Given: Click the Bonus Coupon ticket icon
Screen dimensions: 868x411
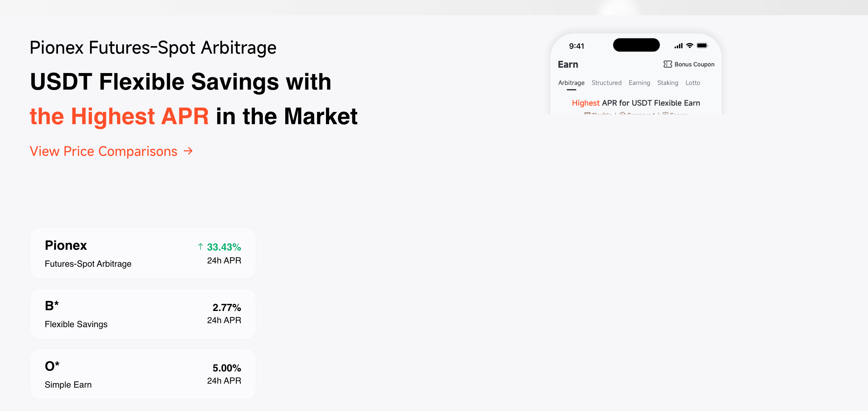Looking at the screenshot, I should click(x=668, y=64).
